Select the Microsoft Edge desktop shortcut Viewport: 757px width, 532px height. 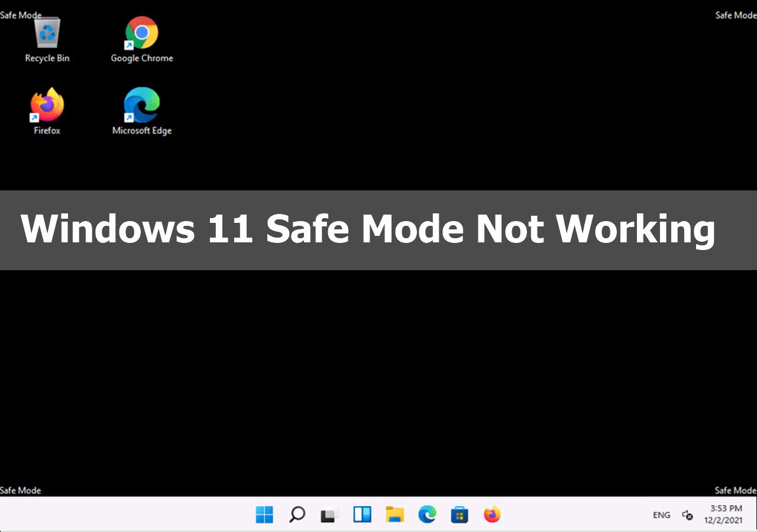(142, 112)
